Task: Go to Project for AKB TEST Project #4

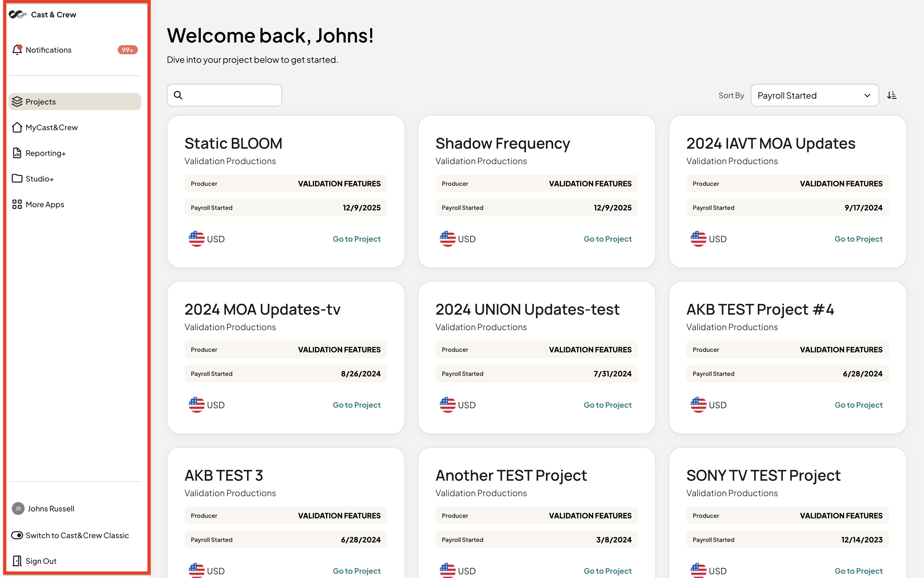Action: coord(858,405)
